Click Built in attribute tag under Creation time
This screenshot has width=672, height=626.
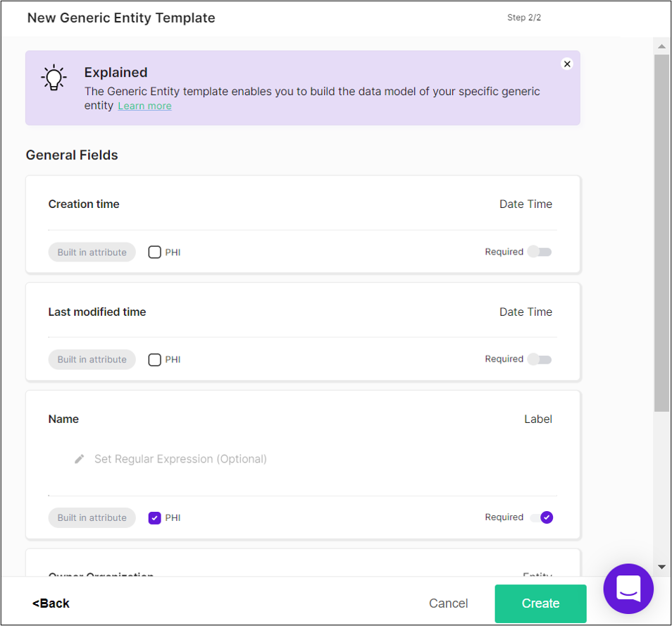click(92, 252)
